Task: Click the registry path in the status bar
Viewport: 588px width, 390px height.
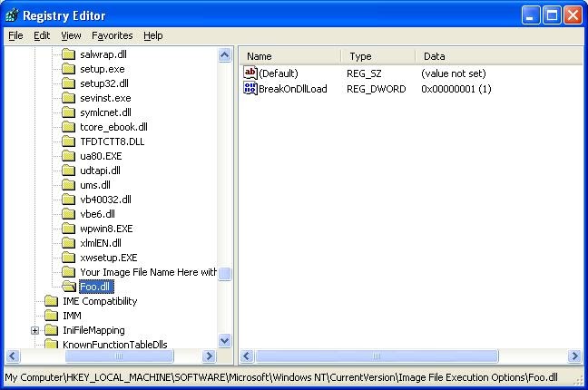Action: (281, 377)
